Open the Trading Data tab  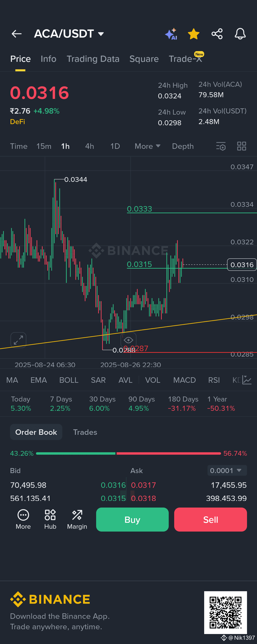pyautogui.click(x=93, y=59)
